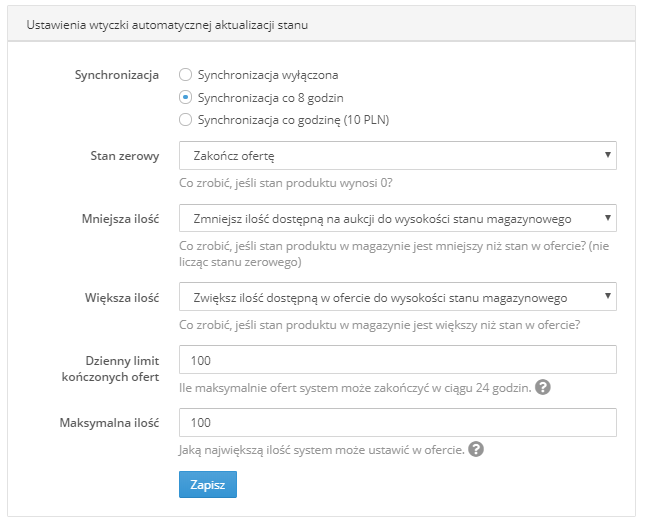Click the 'Synchronizacja wyłączona' label text
Screen dimensions: 646x523
point(268,75)
